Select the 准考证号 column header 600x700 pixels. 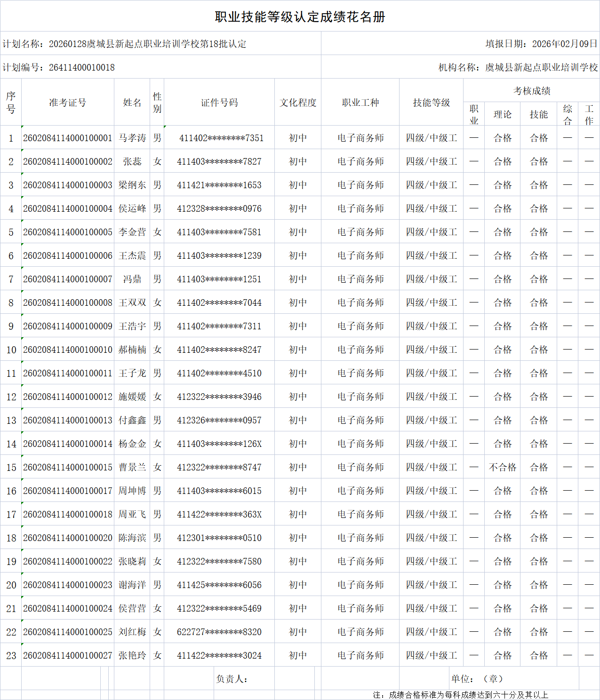coord(68,102)
